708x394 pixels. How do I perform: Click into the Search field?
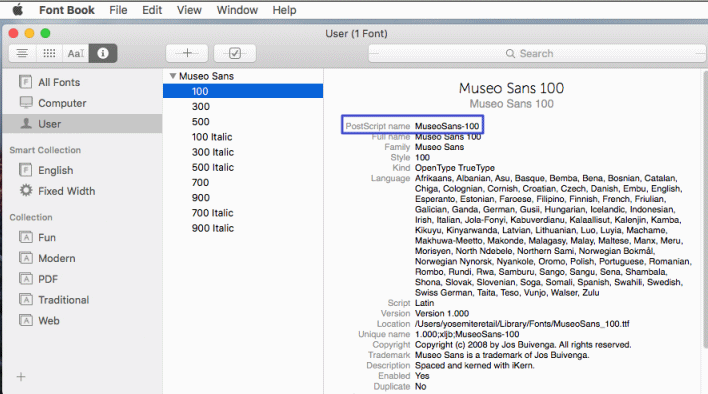[x=536, y=53]
